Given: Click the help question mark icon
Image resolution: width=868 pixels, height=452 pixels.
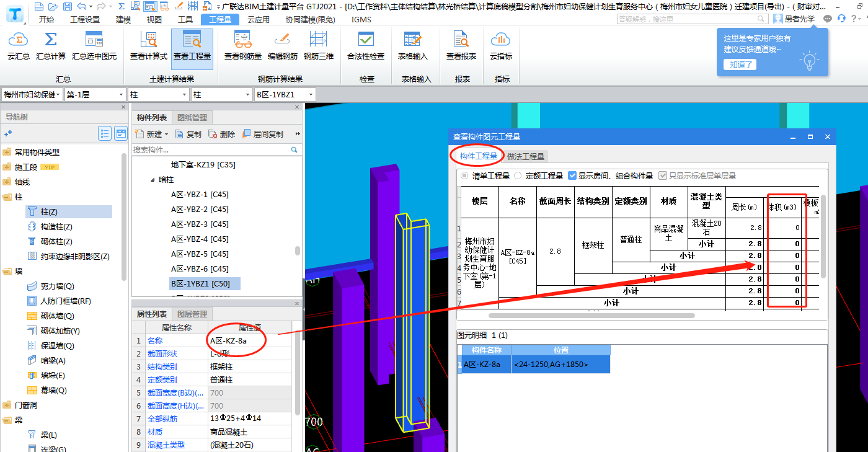Looking at the screenshot, I should point(854,19).
